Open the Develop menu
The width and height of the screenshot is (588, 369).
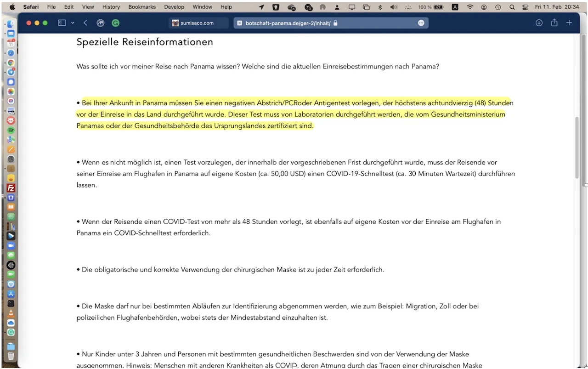click(x=174, y=7)
